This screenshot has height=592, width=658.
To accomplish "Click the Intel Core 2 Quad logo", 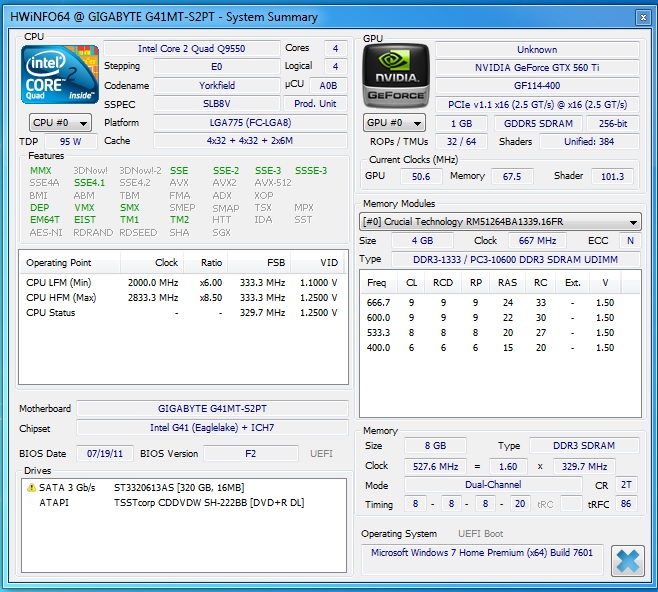I will (60, 74).
